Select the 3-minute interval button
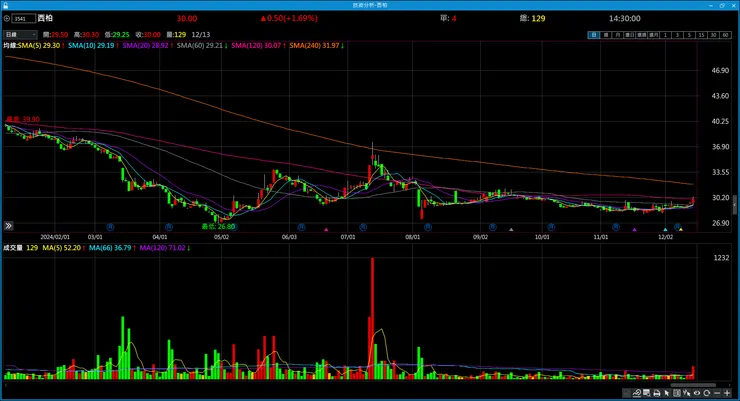 pos(678,35)
